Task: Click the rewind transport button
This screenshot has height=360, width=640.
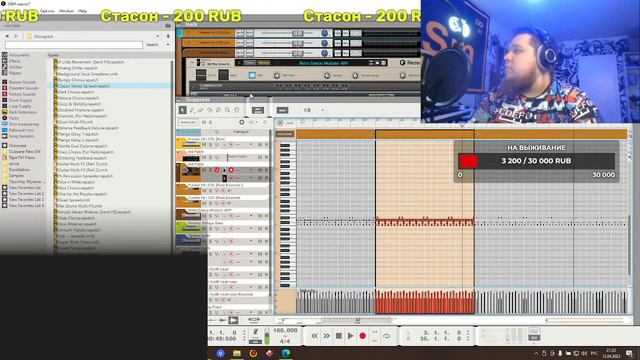Action: pyautogui.click(x=315, y=336)
